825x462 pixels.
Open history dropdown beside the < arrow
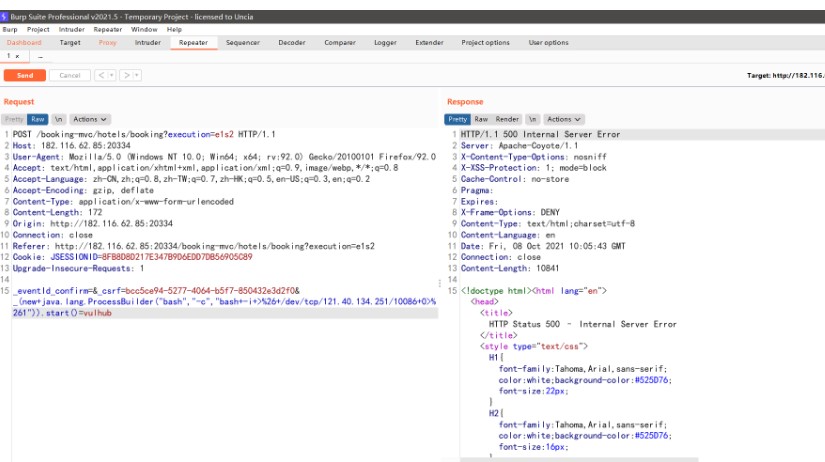point(111,75)
